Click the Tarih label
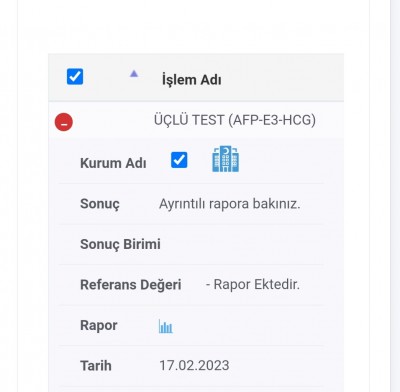Image resolution: width=400 pixels, height=392 pixels. (96, 366)
